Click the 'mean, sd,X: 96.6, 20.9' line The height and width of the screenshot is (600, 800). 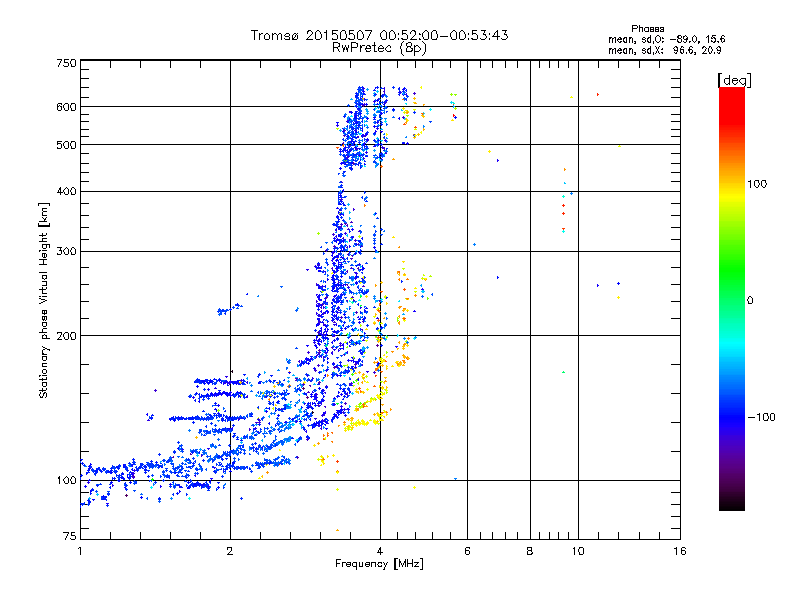tap(664, 50)
